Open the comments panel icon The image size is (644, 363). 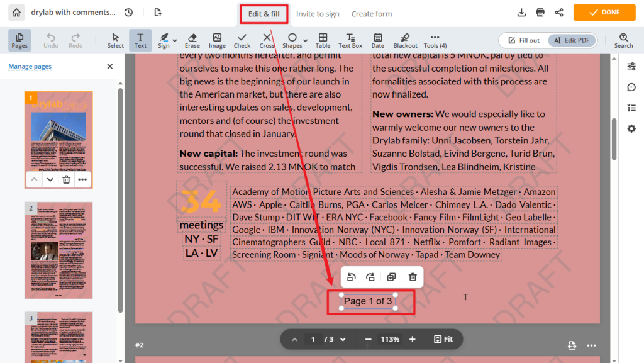tap(631, 87)
